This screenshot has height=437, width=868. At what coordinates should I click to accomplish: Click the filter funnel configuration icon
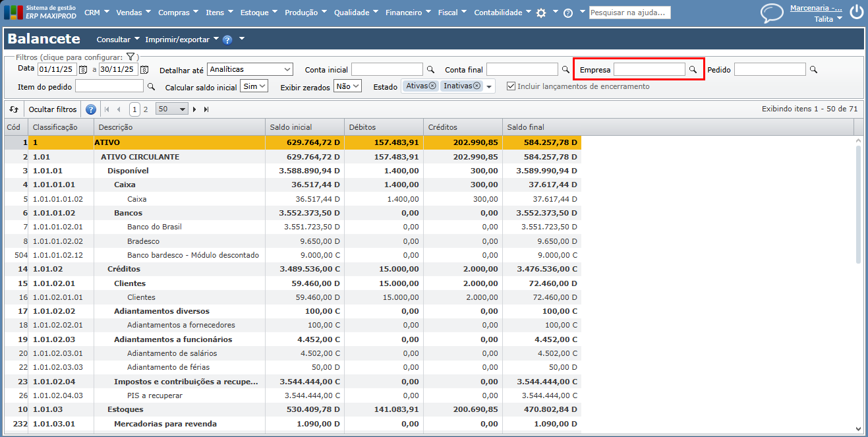tap(130, 57)
